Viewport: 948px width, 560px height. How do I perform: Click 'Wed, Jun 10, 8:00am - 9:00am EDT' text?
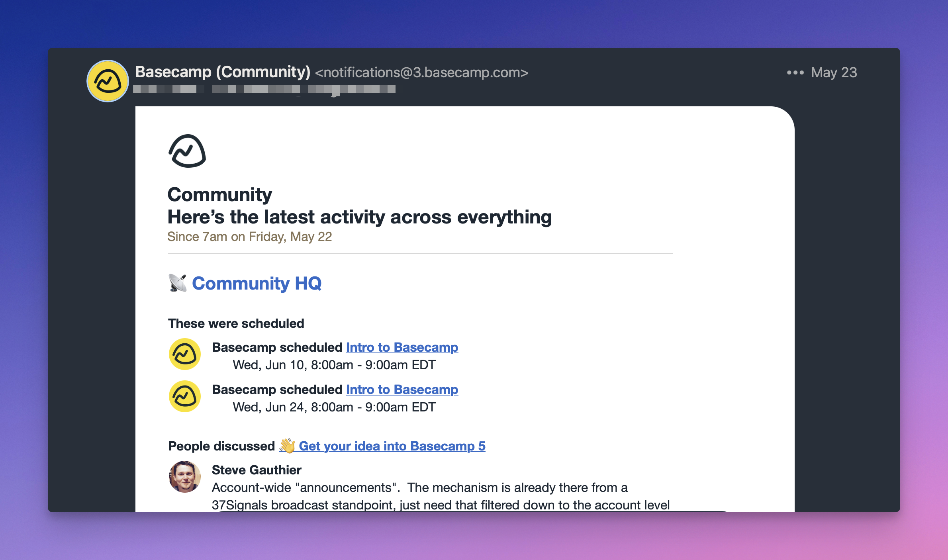(x=334, y=365)
